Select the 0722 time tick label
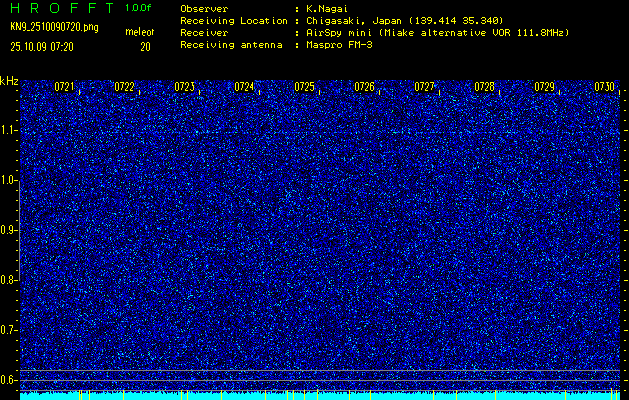Viewport: 629px width, 400px height. [124, 87]
